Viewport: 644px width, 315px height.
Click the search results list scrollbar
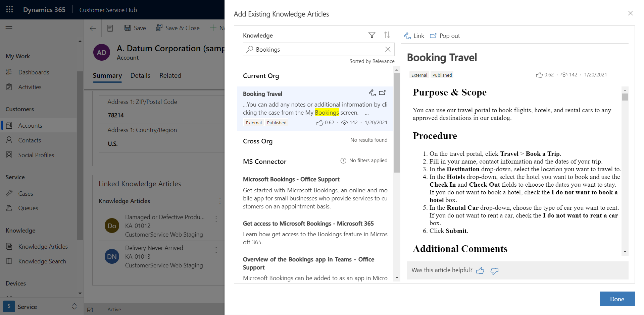(x=397, y=122)
